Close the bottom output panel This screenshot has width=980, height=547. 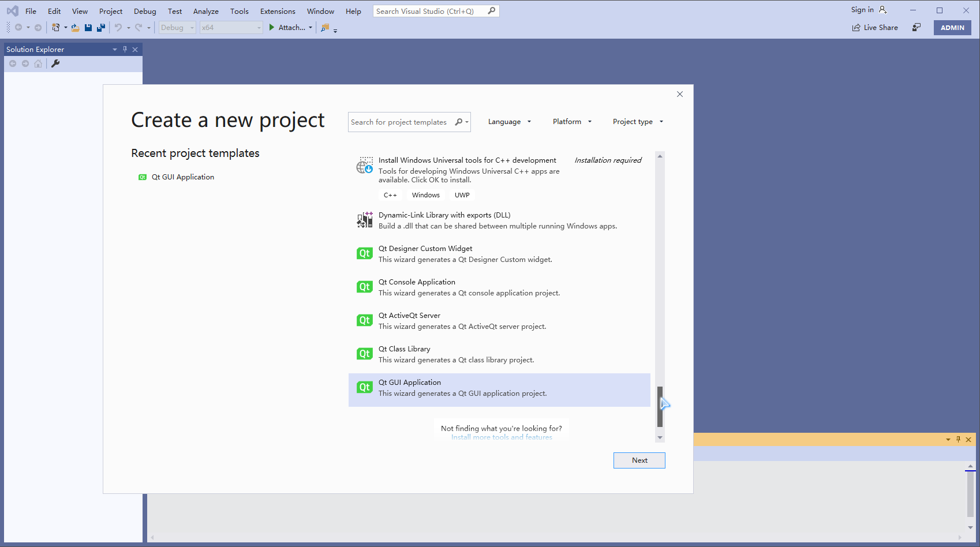click(x=968, y=440)
